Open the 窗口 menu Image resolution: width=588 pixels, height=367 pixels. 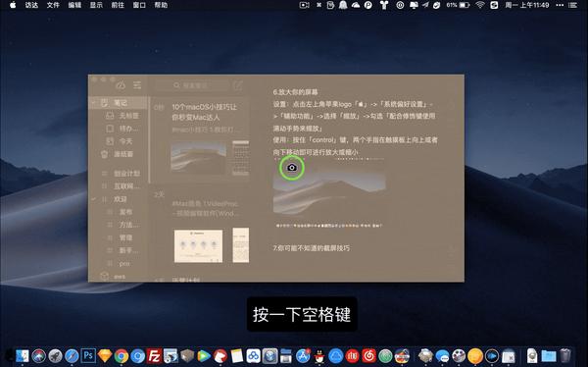(x=139, y=5)
